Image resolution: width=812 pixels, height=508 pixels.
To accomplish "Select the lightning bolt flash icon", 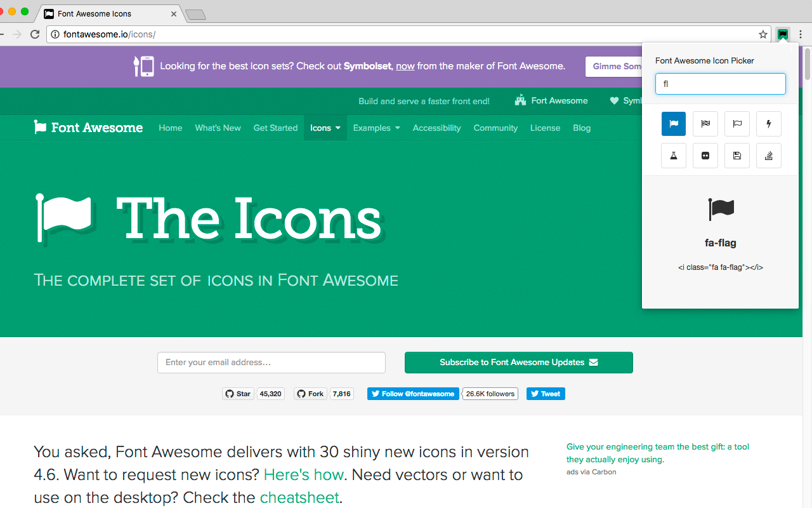I will tap(769, 124).
